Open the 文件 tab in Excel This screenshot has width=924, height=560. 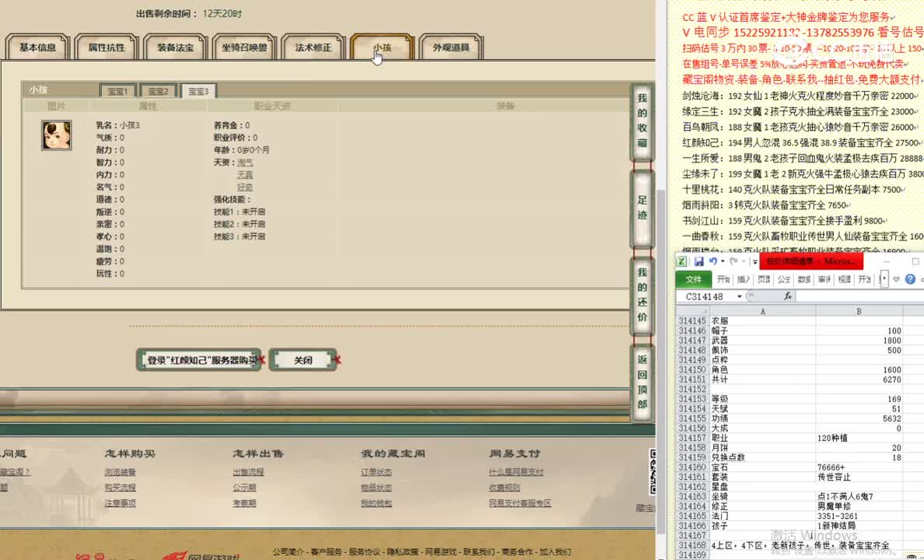(695, 278)
